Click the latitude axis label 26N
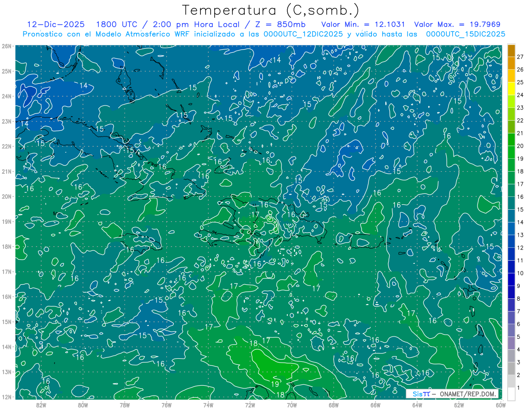Screen dimensions: 532x411 coord(7,46)
